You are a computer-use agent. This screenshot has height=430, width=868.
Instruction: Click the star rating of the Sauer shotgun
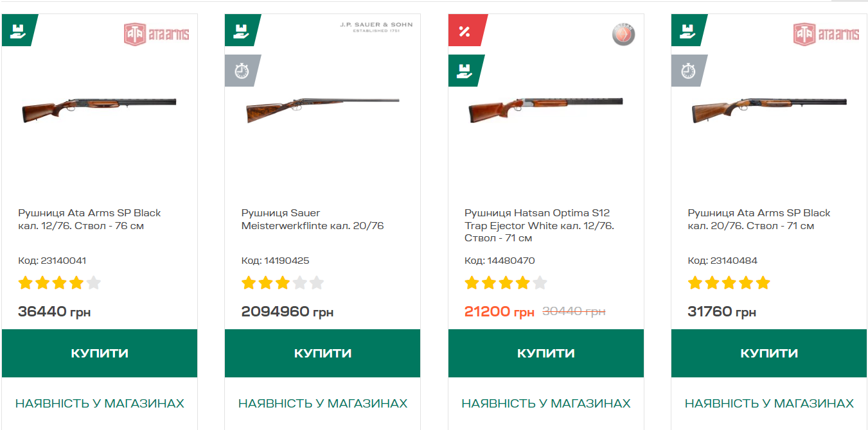click(283, 283)
